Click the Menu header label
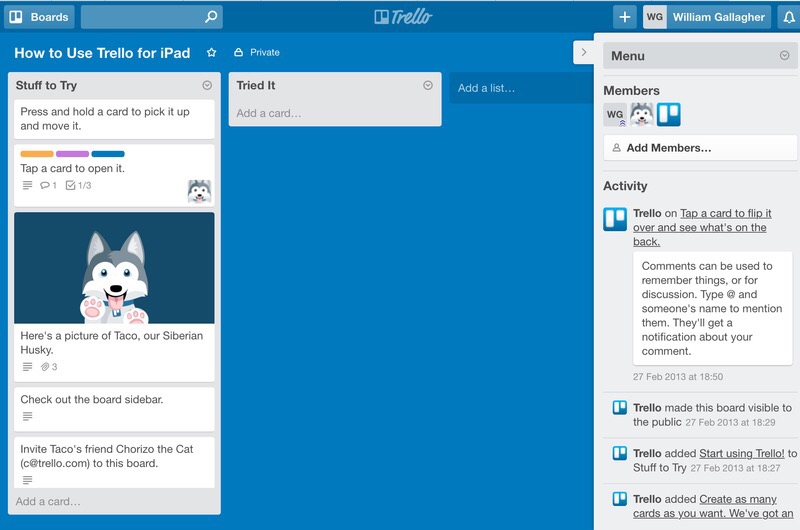Viewport: 800px width, 530px height. click(628, 56)
